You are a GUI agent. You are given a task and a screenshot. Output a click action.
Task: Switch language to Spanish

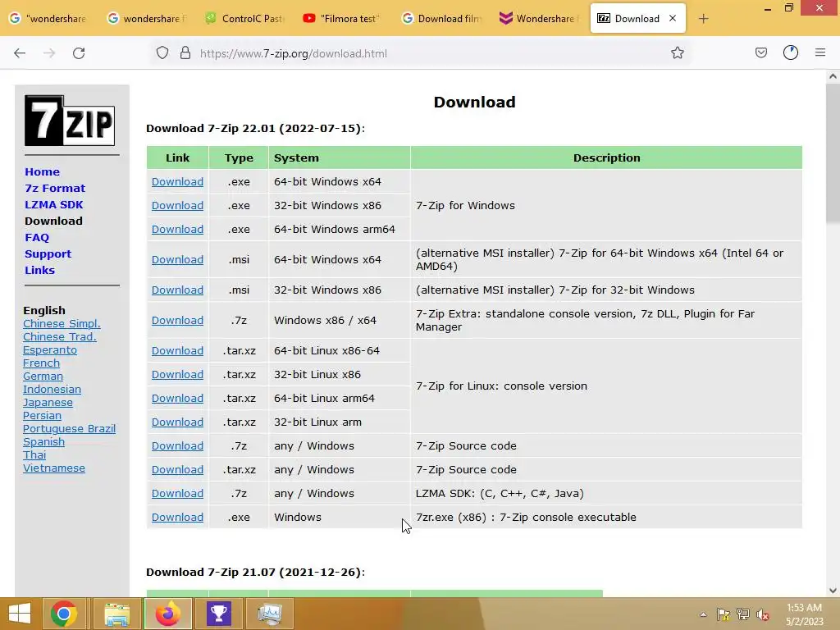click(x=44, y=441)
